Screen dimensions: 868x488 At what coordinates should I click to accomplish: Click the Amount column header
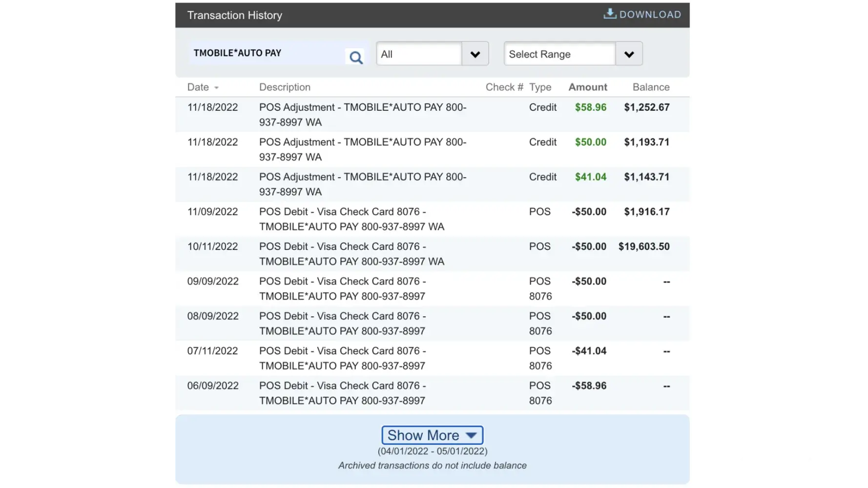[x=587, y=87]
